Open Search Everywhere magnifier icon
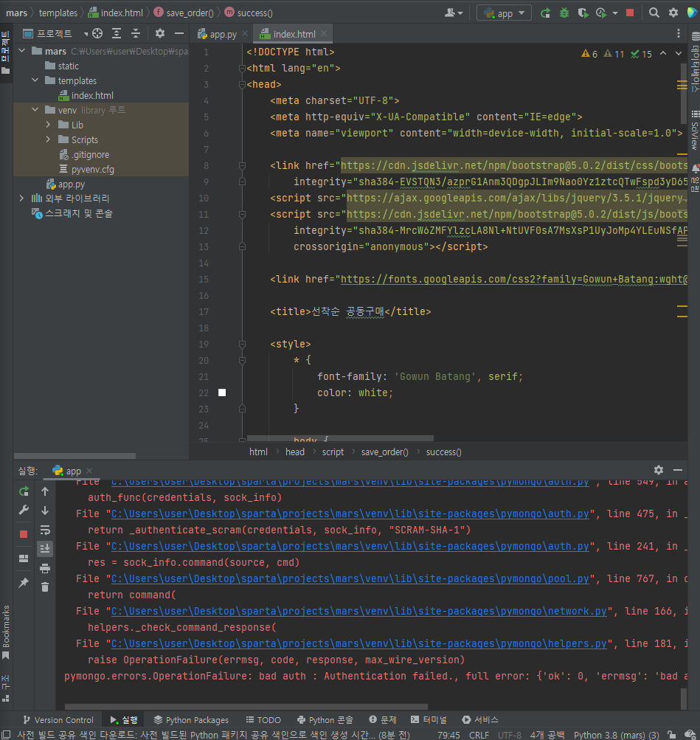Viewport: 700px width, 740px height. click(654, 13)
